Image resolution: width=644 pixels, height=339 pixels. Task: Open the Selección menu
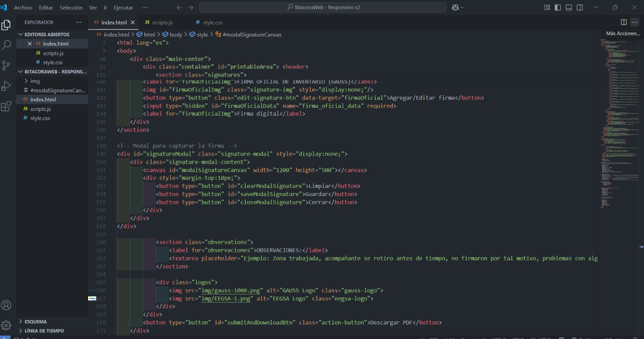pos(71,8)
